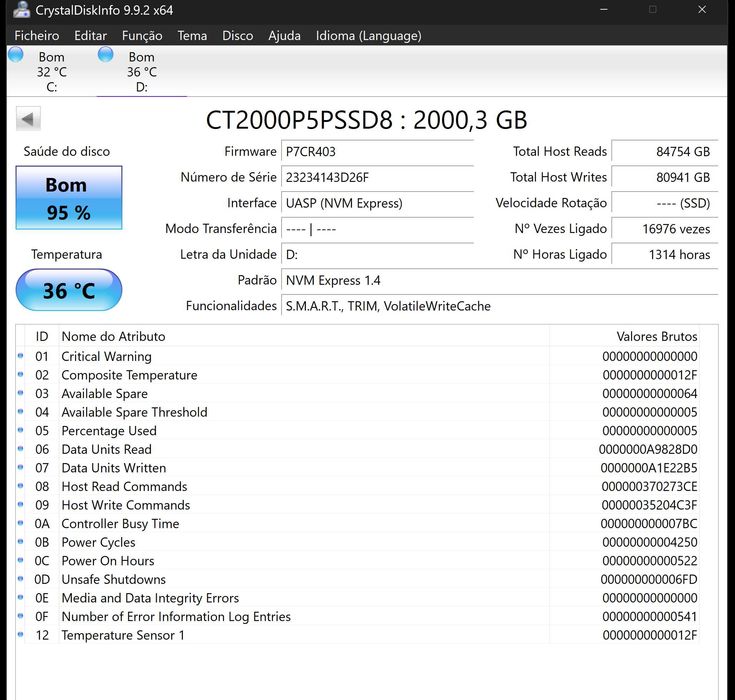Click the status dot beside Power Cycles
The width and height of the screenshot is (735, 700).
[20, 542]
